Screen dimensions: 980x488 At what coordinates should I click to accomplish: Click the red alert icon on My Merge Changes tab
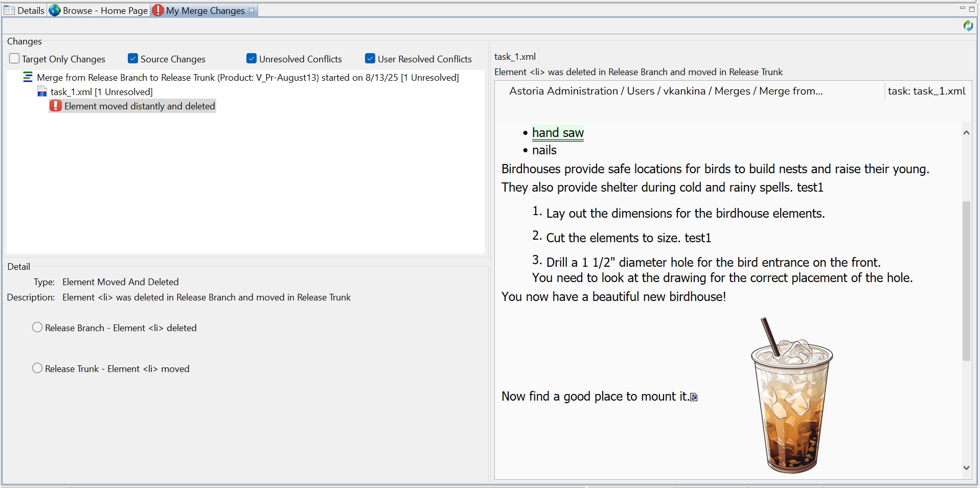coord(158,10)
